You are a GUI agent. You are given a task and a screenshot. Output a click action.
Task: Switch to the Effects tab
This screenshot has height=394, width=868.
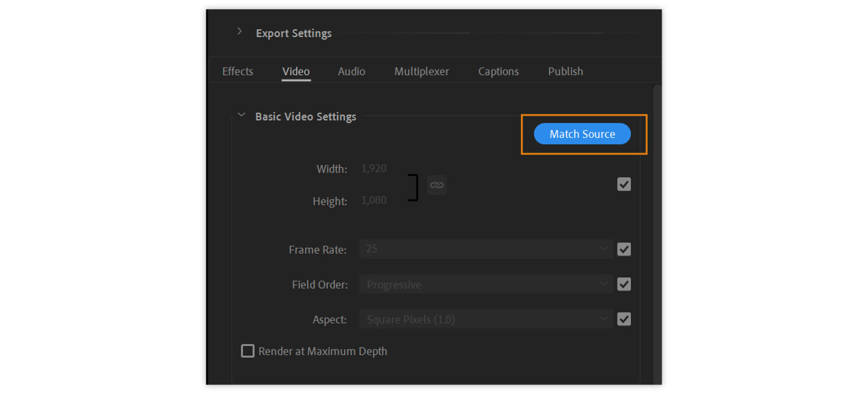tap(237, 71)
